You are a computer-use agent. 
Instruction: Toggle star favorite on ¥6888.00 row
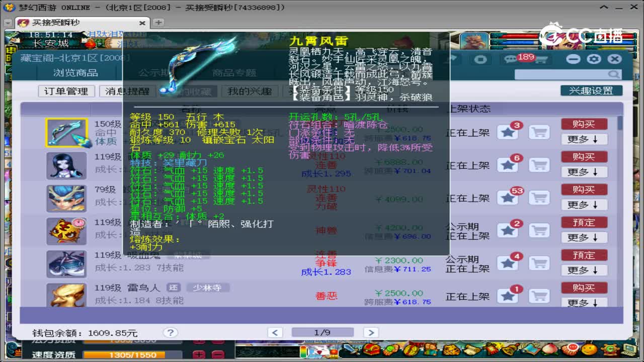[x=508, y=165]
